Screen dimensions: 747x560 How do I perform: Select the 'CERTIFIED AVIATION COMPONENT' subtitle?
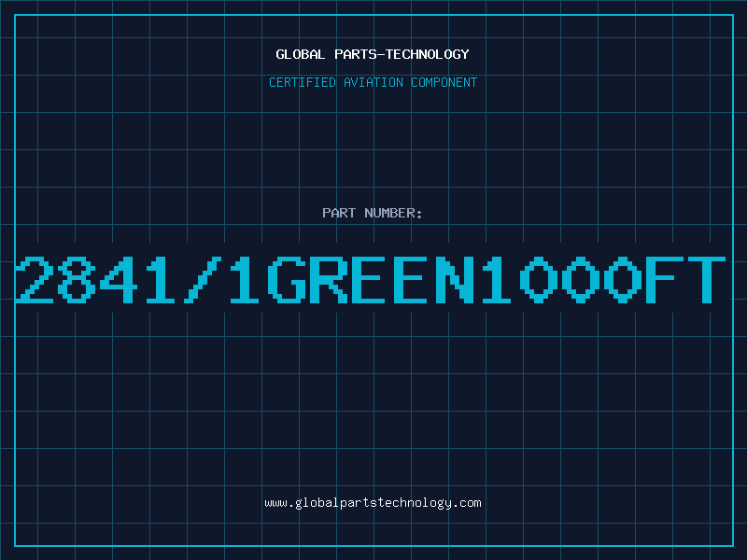pyautogui.click(x=373, y=82)
